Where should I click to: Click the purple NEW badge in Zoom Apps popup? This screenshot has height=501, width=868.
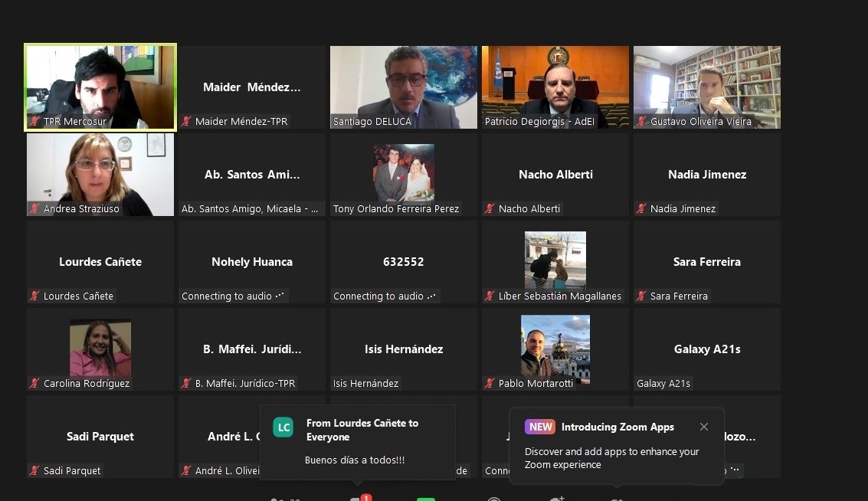(x=540, y=427)
